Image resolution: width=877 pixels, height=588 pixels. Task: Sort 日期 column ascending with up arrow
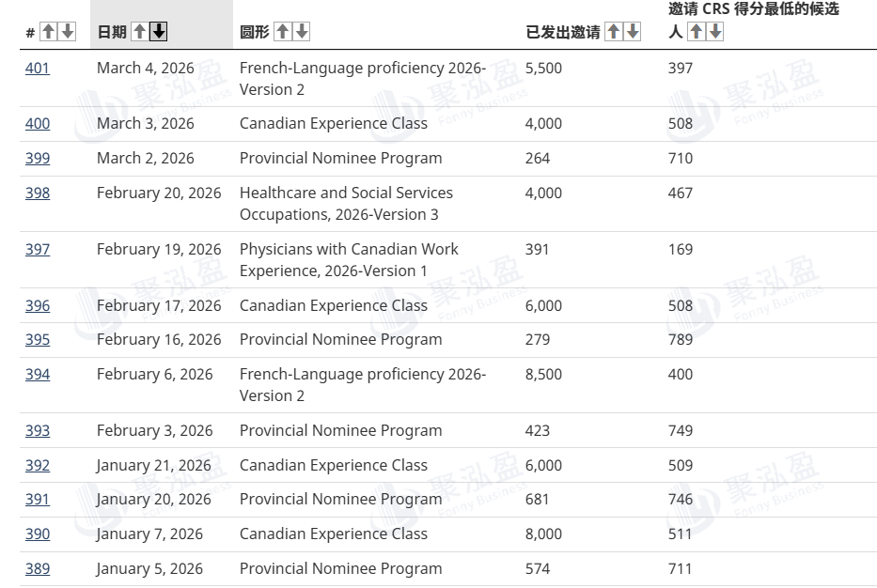pyautogui.click(x=139, y=32)
